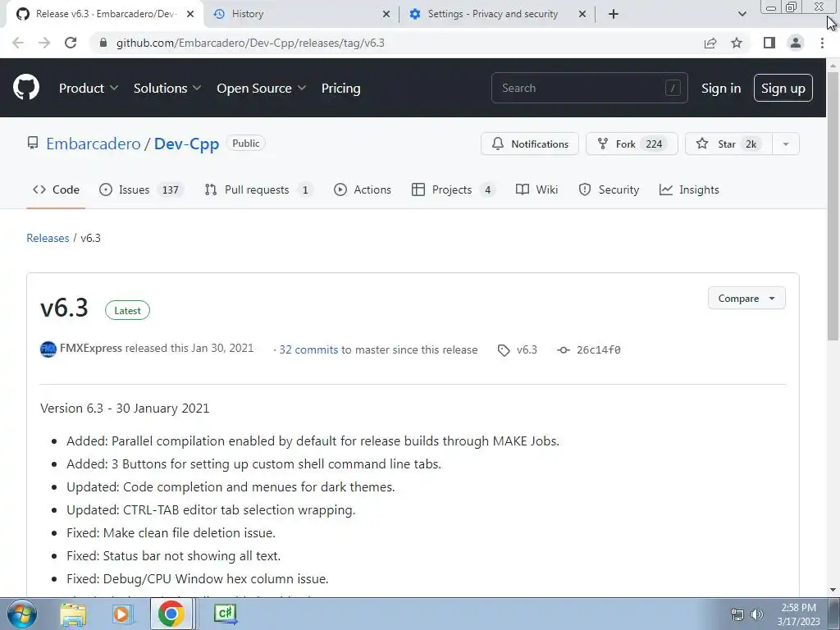Open the Security tab
This screenshot has width=840, height=630.
click(609, 189)
